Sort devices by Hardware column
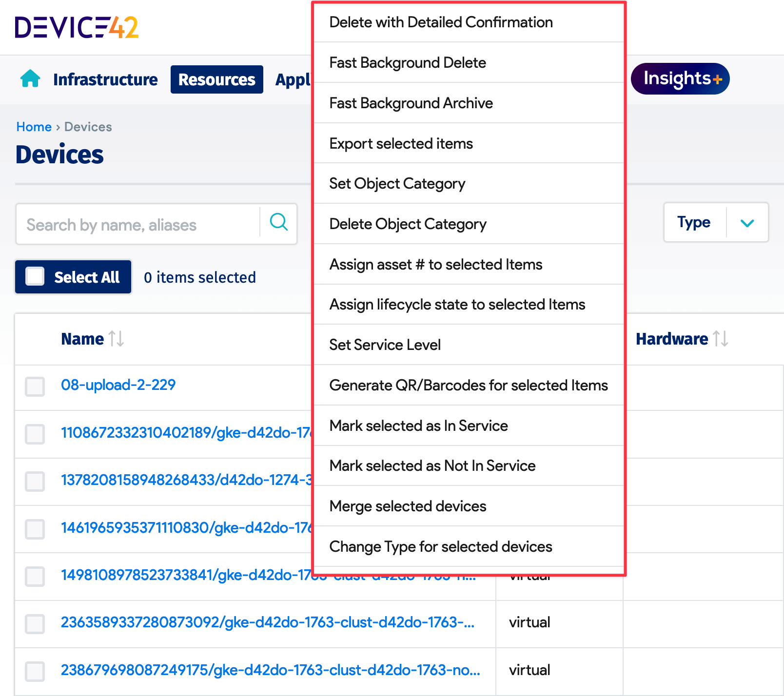The height and width of the screenshot is (696, 784). pos(722,339)
